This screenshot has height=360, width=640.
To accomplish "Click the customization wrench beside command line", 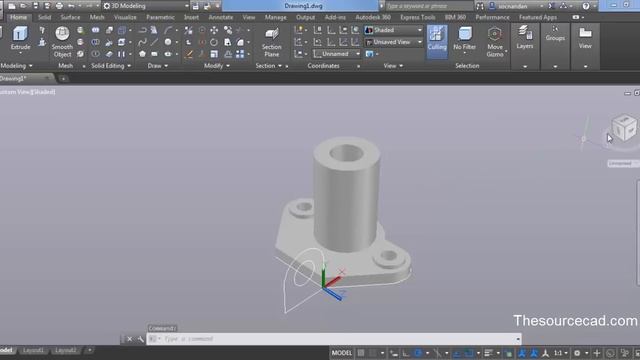I will (x=140, y=339).
